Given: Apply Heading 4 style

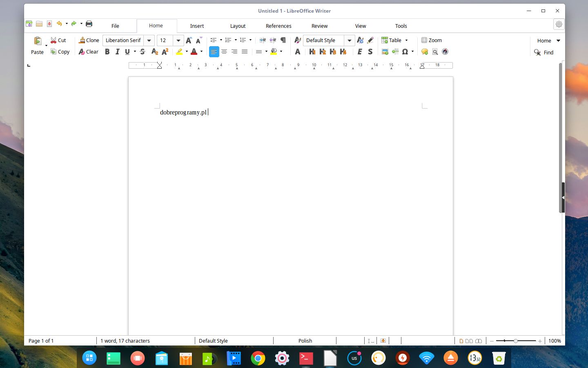Looking at the screenshot, I should (x=343, y=52).
